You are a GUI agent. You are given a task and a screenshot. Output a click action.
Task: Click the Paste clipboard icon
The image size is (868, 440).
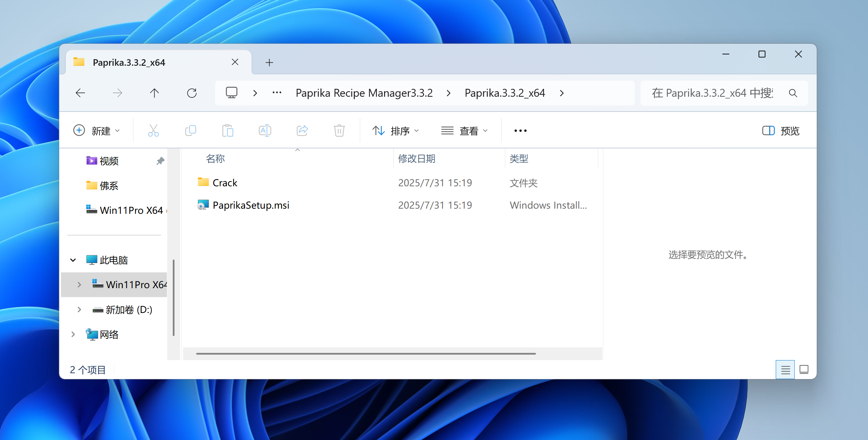pyautogui.click(x=227, y=131)
